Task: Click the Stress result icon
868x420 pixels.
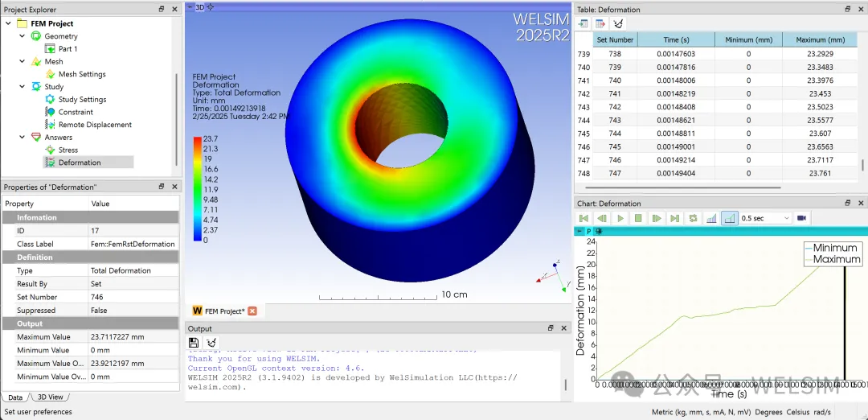Action: 50,150
